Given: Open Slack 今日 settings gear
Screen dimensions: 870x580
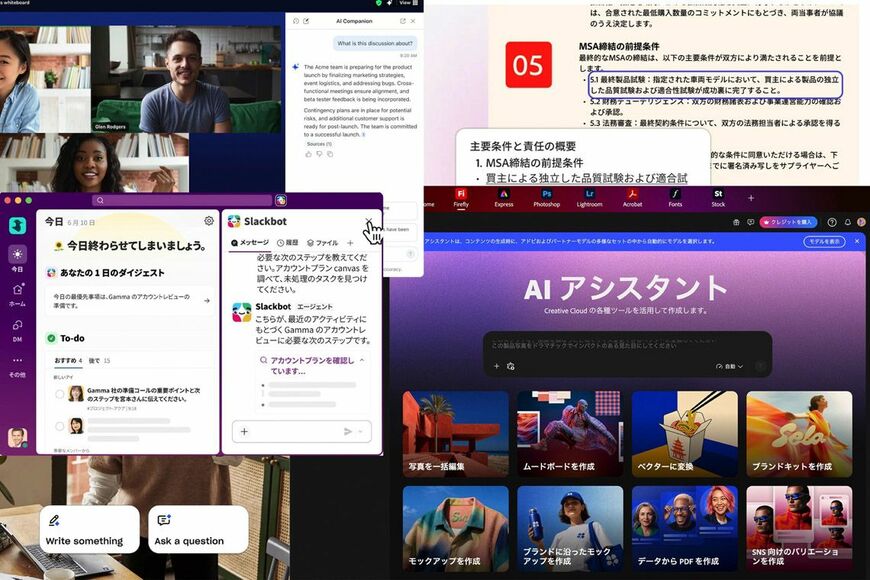Looking at the screenshot, I should [209, 221].
